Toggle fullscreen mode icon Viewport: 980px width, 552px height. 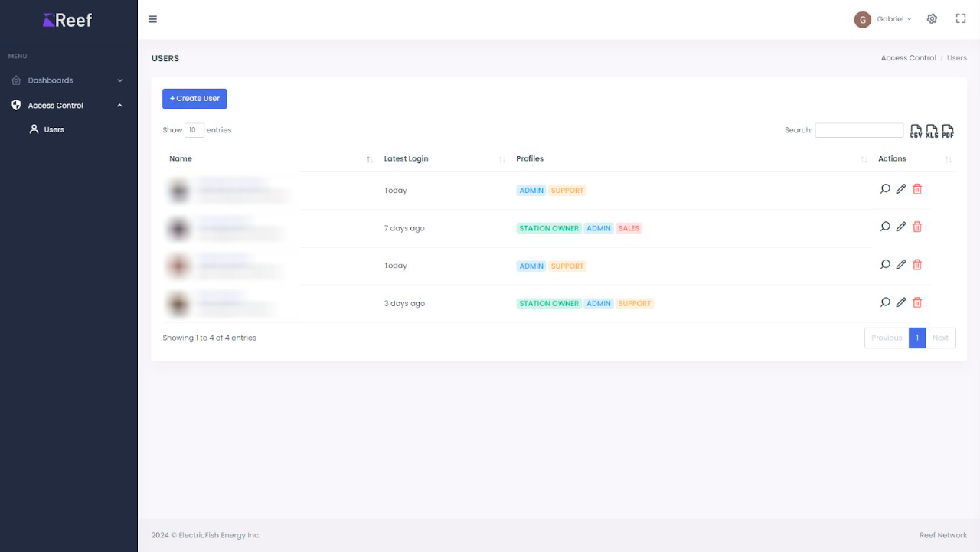pyautogui.click(x=961, y=19)
